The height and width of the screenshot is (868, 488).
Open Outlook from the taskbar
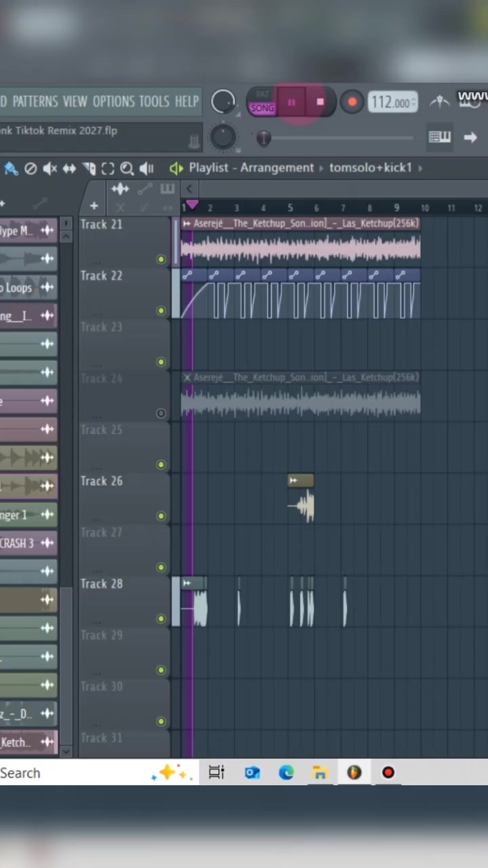tap(252, 772)
